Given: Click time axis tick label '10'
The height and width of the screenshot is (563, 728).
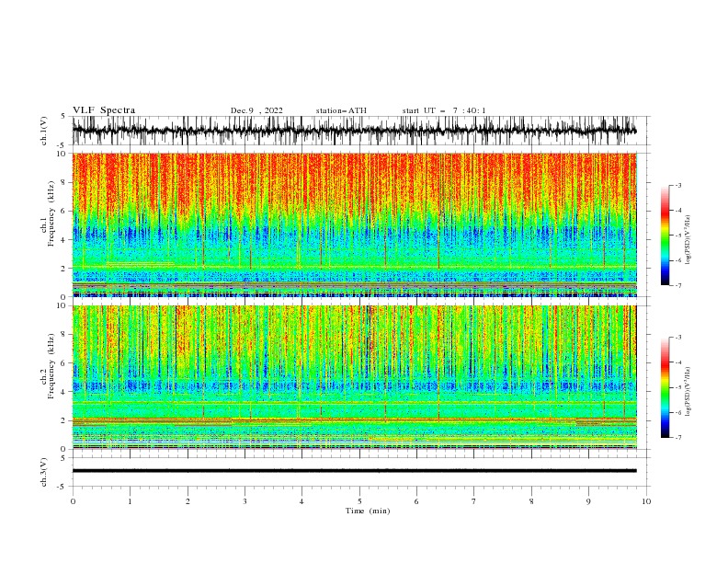Looking at the screenshot, I should click(x=646, y=501).
